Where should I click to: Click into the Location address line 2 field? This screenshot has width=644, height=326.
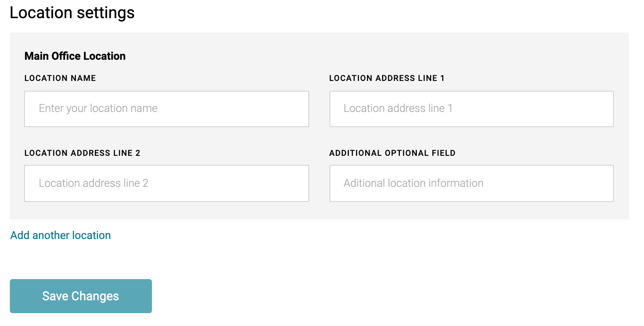tap(167, 183)
